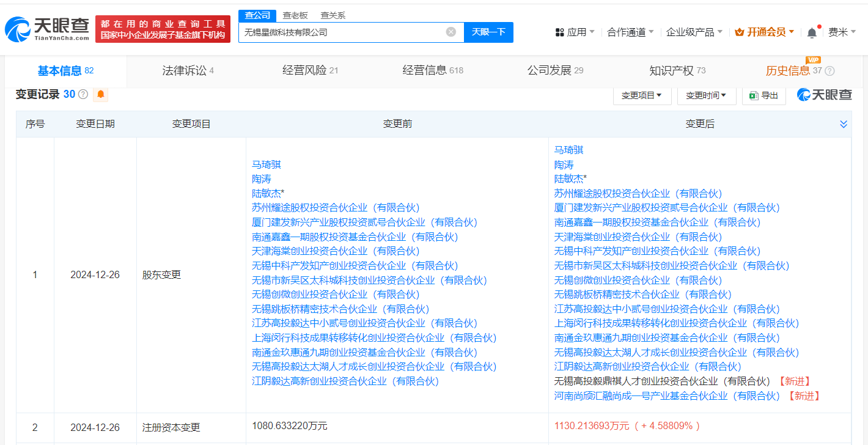Click the 导出 export button

pos(763,95)
